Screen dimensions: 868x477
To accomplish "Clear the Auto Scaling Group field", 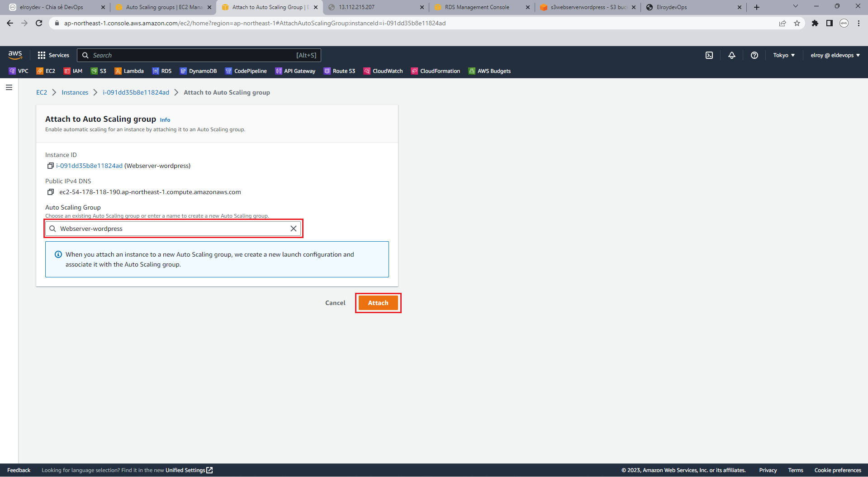I will 294,229.
